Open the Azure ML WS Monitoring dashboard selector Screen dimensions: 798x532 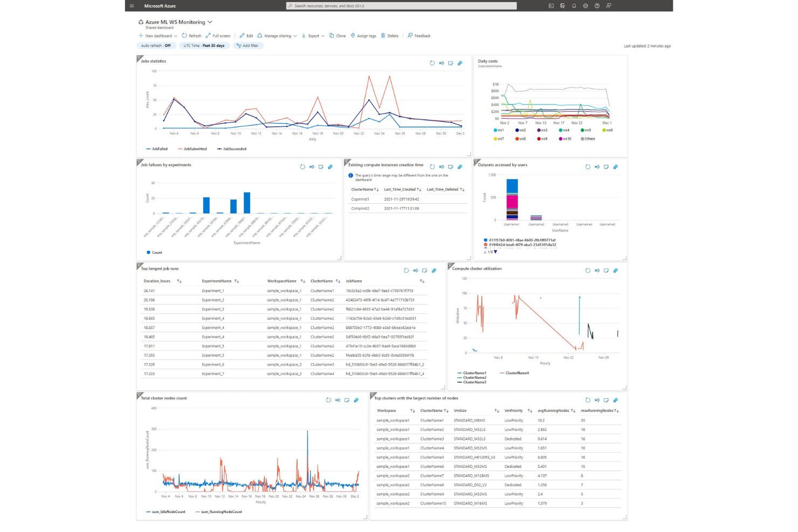pyautogui.click(x=210, y=22)
